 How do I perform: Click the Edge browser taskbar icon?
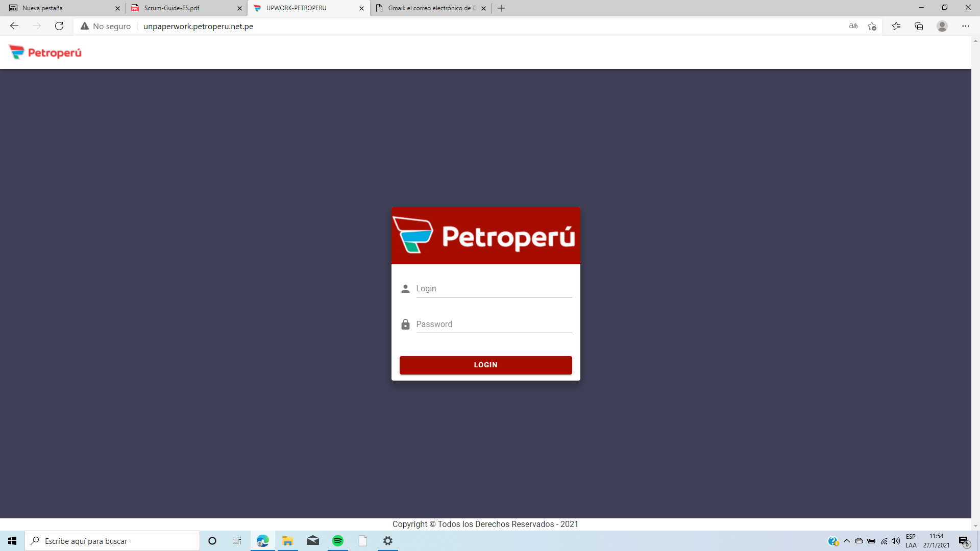[262, 541]
